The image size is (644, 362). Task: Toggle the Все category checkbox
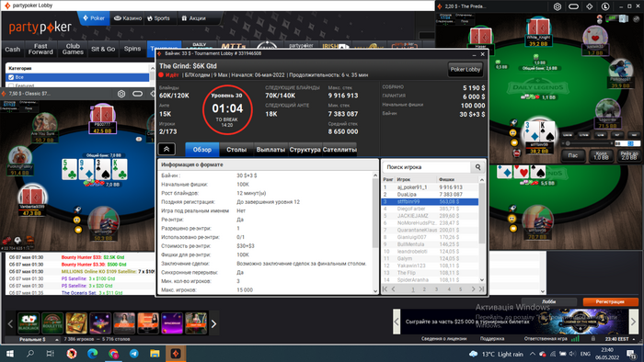pyautogui.click(x=11, y=77)
